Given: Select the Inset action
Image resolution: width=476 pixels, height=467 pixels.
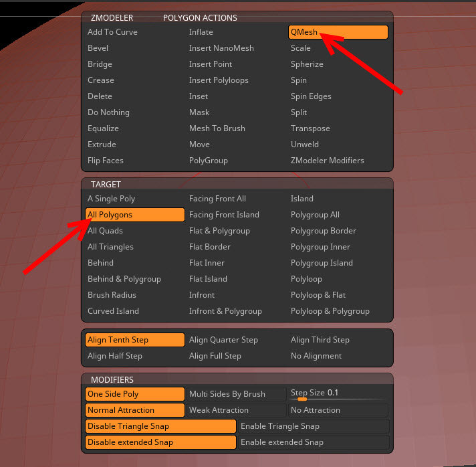Looking at the screenshot, I should coord(199,96).
